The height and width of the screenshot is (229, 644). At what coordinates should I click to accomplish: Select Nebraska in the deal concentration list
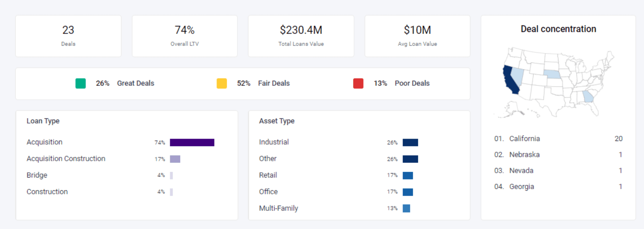click(524, 154)
